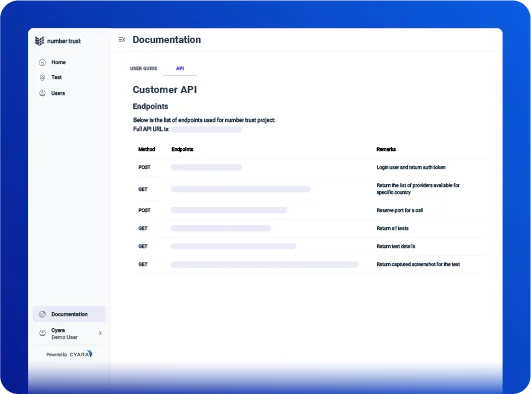
Task: Switch to the USER GUIDE tab
Action: (x=144, y=68)
